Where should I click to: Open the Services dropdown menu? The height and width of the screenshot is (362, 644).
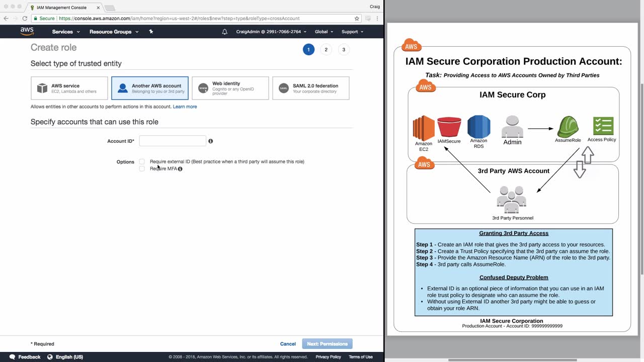tap(66, 32)
